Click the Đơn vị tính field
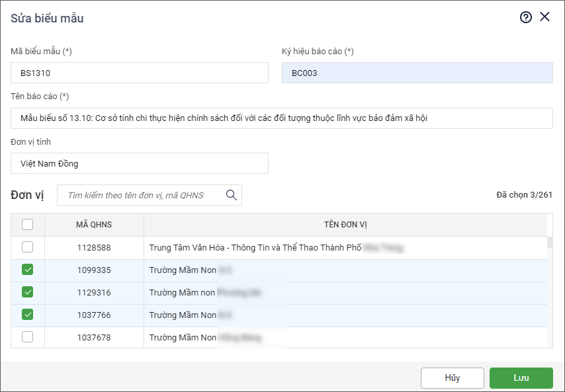 140,163
